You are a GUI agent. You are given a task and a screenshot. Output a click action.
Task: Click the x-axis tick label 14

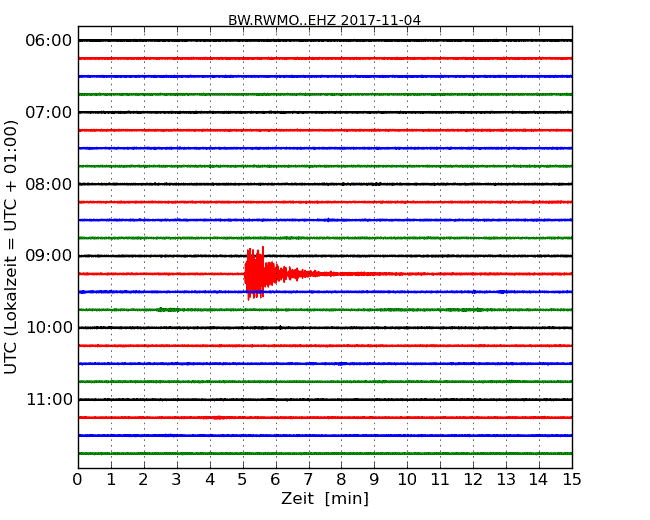[x=538, y=479]
